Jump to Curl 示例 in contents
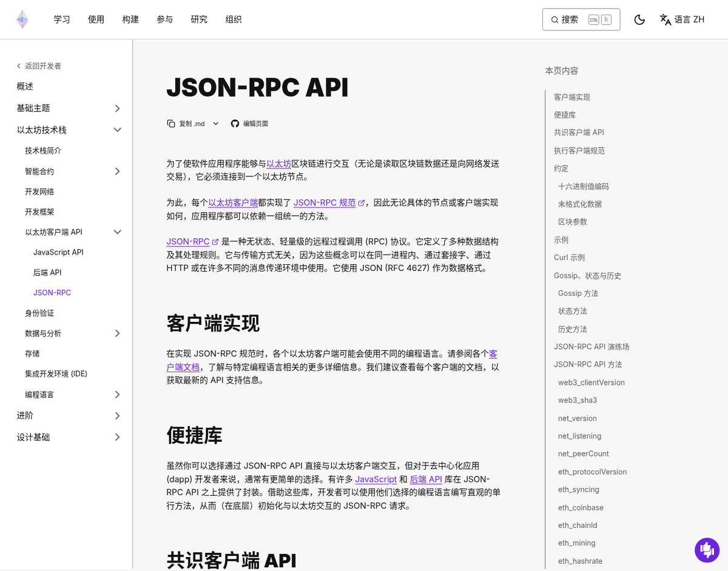 pos(569,257)
